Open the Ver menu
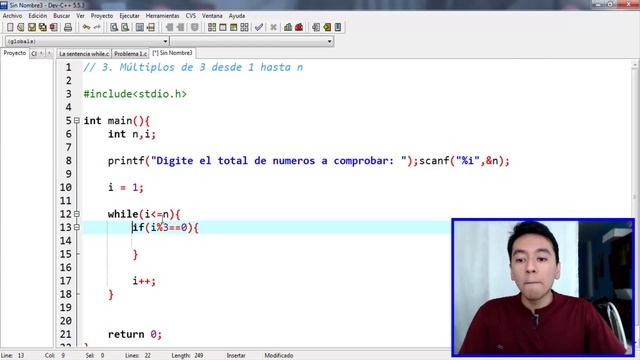 click(80, 16)
